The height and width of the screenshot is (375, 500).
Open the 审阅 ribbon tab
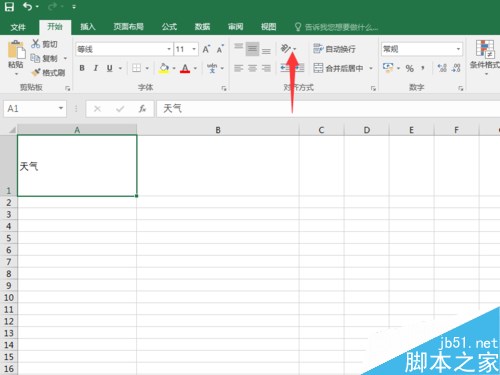click(x=235, y=27)
